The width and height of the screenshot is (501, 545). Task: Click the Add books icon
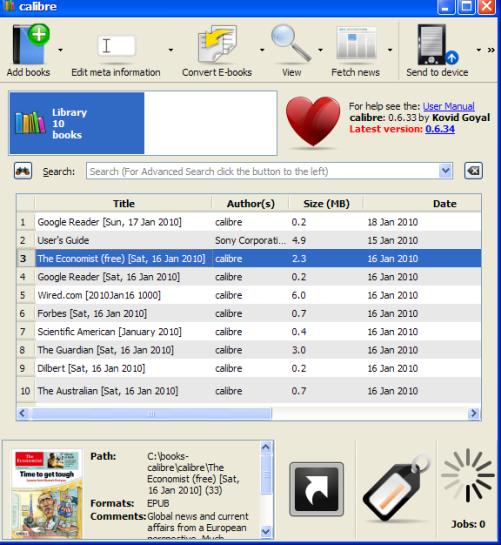point(31,44)
